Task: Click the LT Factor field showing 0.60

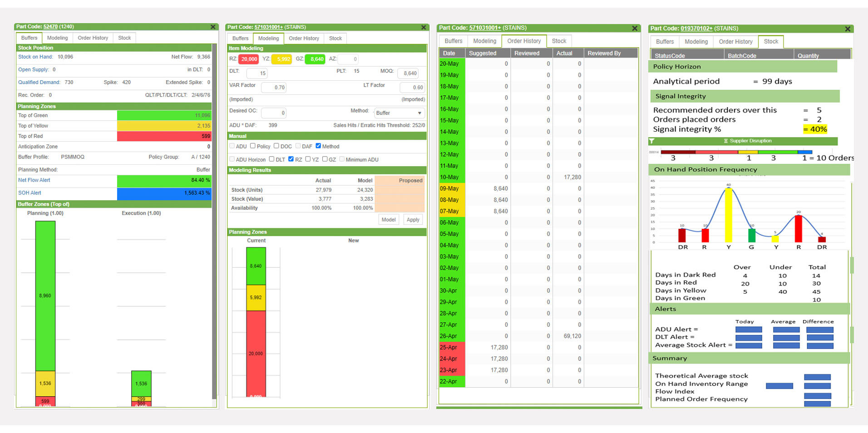Action: (412, 88)
